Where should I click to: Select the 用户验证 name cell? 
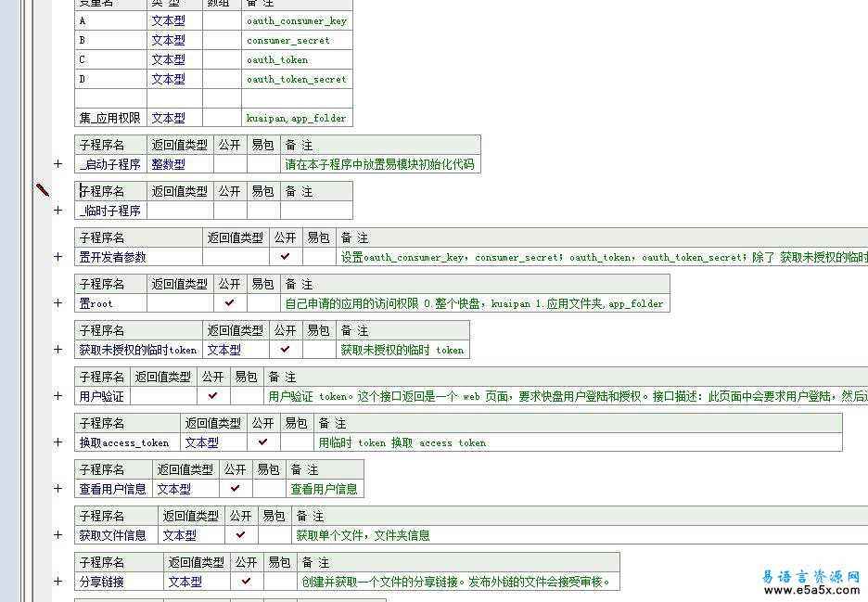point(102,396)
